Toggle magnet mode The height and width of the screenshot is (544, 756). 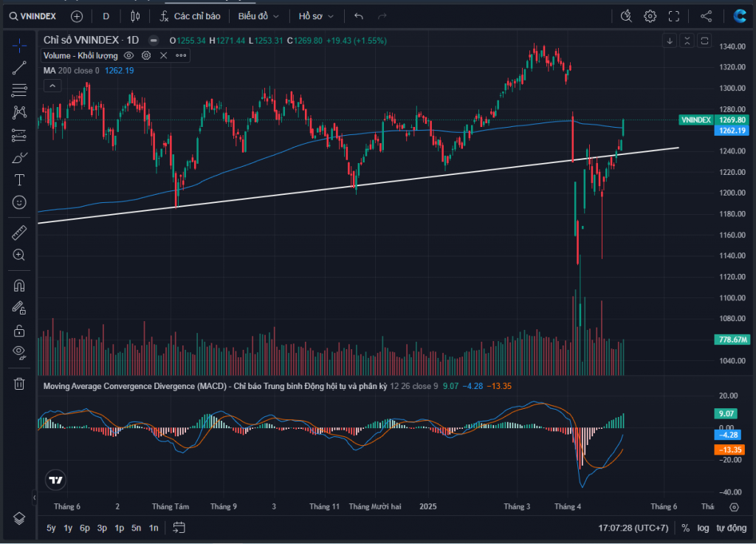click(19, 286)
